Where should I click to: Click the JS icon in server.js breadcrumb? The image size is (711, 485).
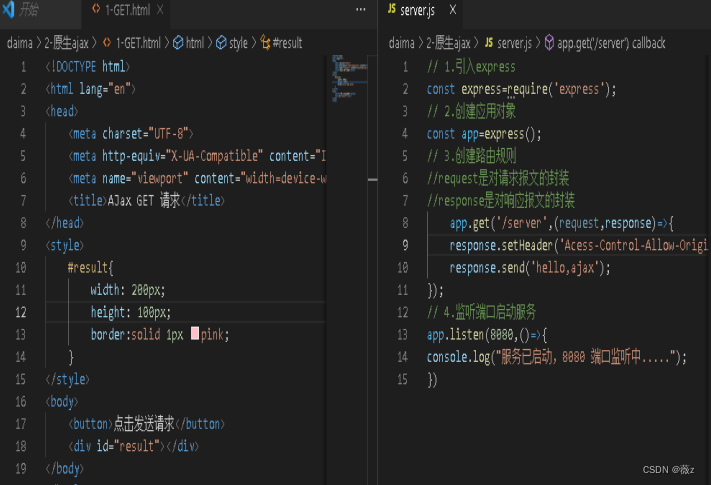(488, 43)
